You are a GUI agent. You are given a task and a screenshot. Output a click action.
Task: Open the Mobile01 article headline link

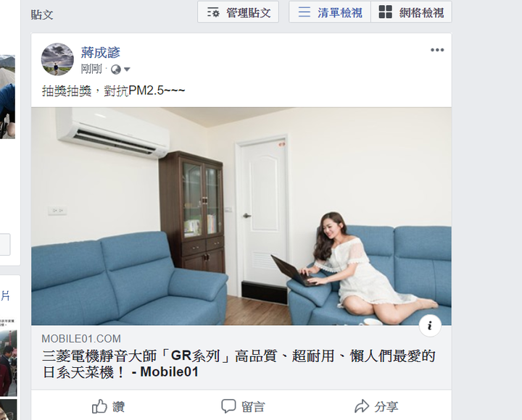click(x=239, y=364)
